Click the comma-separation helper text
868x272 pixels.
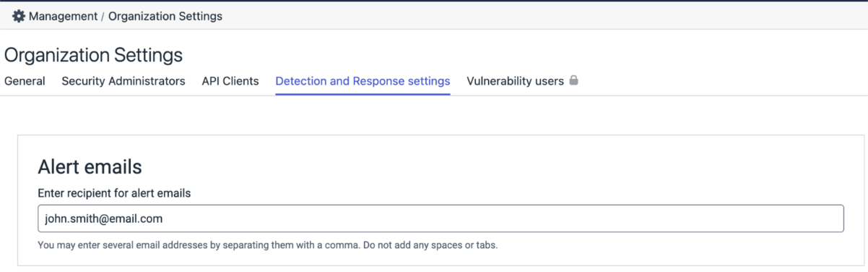tap(267, 245)
